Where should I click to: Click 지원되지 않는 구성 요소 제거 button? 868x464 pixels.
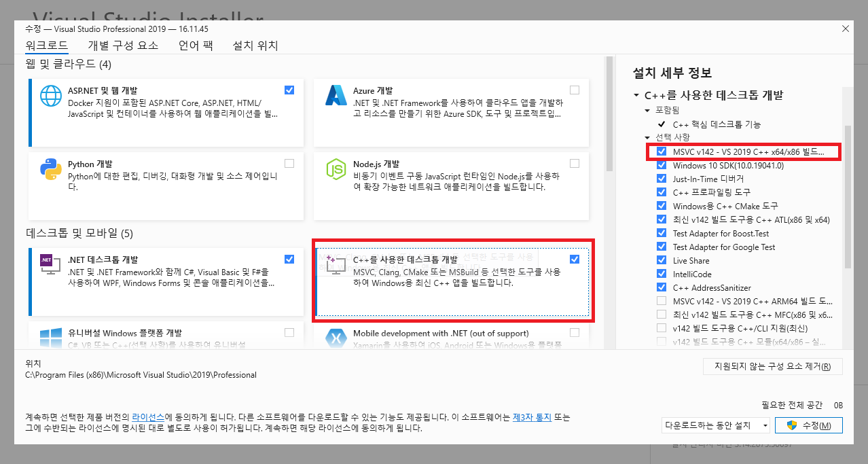click(x=773, y=366)
